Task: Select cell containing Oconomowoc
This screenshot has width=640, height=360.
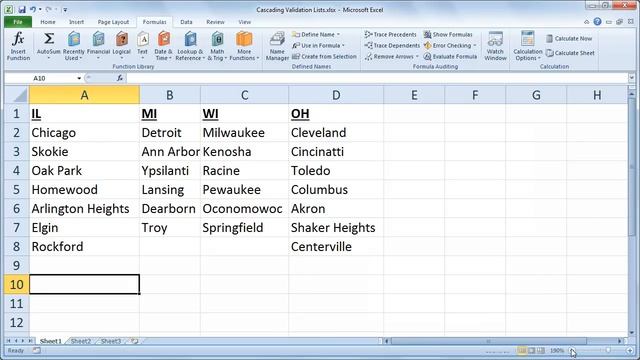Action: coord(244,209)
